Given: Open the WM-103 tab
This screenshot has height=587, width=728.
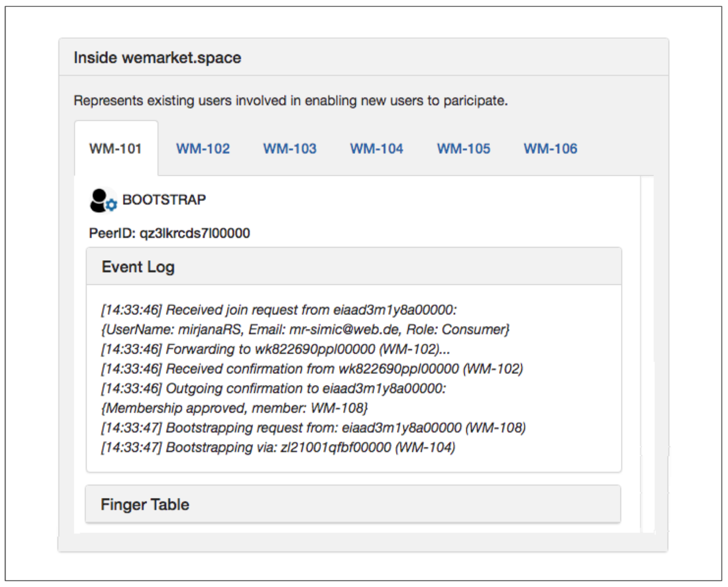Looking at the screenshot, I should tap(290, 149).
